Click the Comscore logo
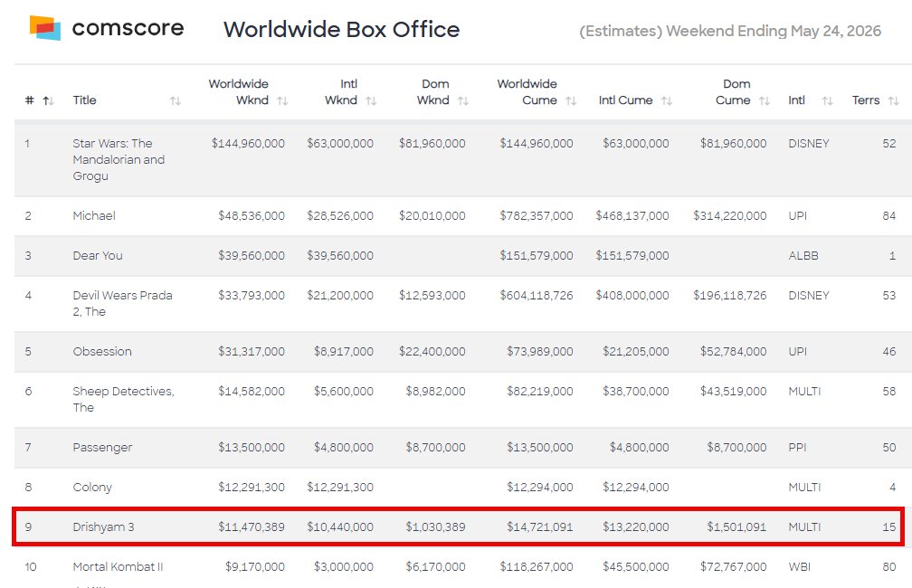The height and width of the screenshot is (588, 912). (107, 27)
